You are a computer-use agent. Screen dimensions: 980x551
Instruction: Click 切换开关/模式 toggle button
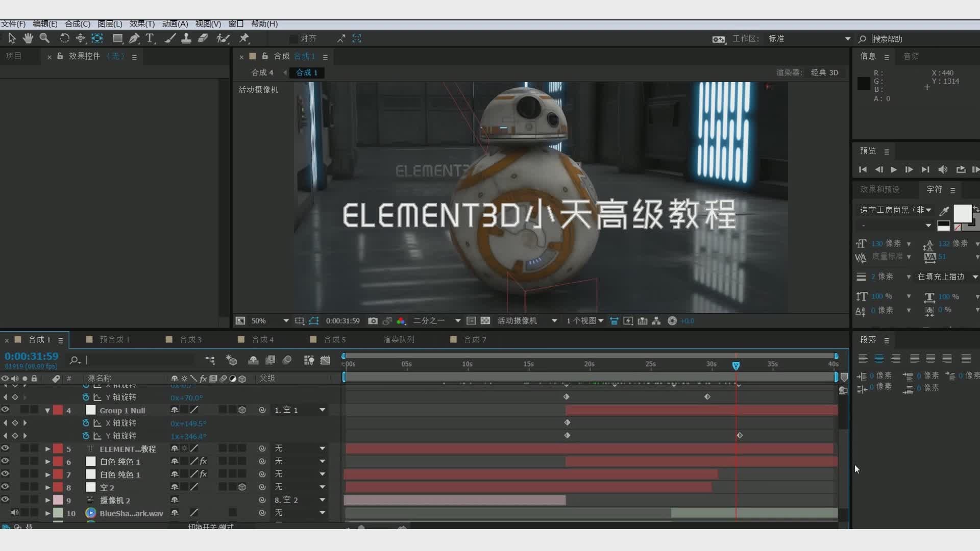[210, 526]
